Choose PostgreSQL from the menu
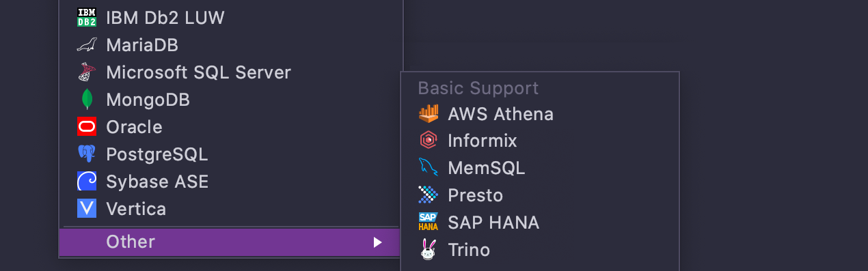The image size is (868, 271). [231, 154]
